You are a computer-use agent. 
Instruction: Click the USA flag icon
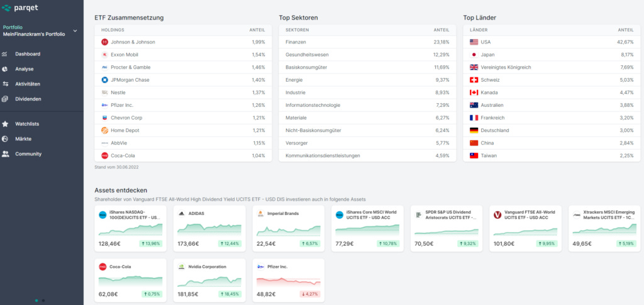point(474,42)
